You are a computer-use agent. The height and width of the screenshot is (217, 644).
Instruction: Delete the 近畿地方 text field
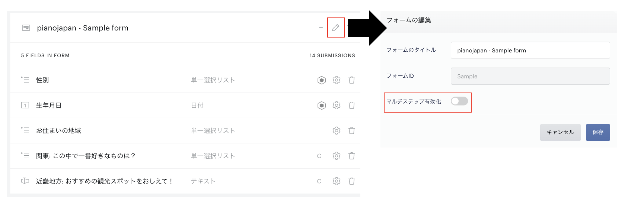351,181
